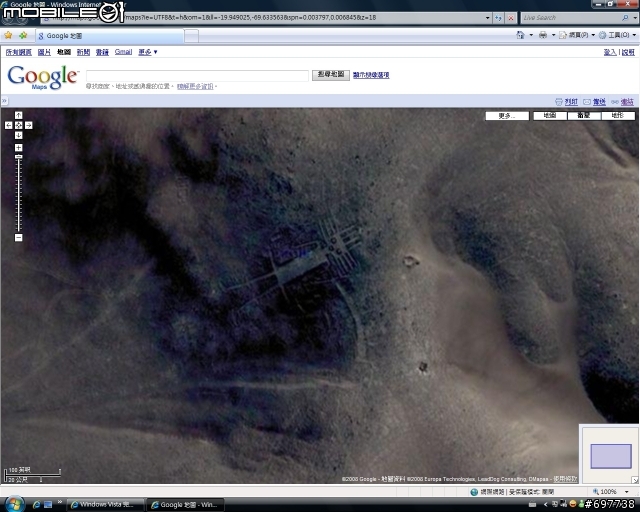Pan the map right with the arrow

tap(29, 125)
